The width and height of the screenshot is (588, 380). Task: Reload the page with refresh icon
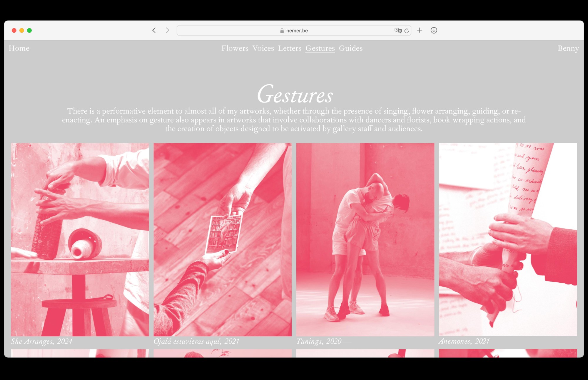tap(407, 31)
